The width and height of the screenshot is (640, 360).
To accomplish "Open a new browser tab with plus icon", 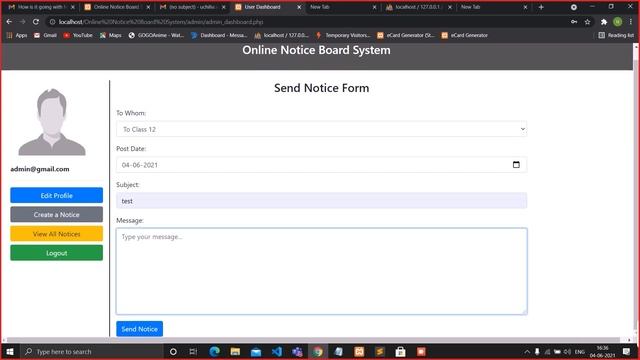I will pyautogui.click(x=541, y=7).
